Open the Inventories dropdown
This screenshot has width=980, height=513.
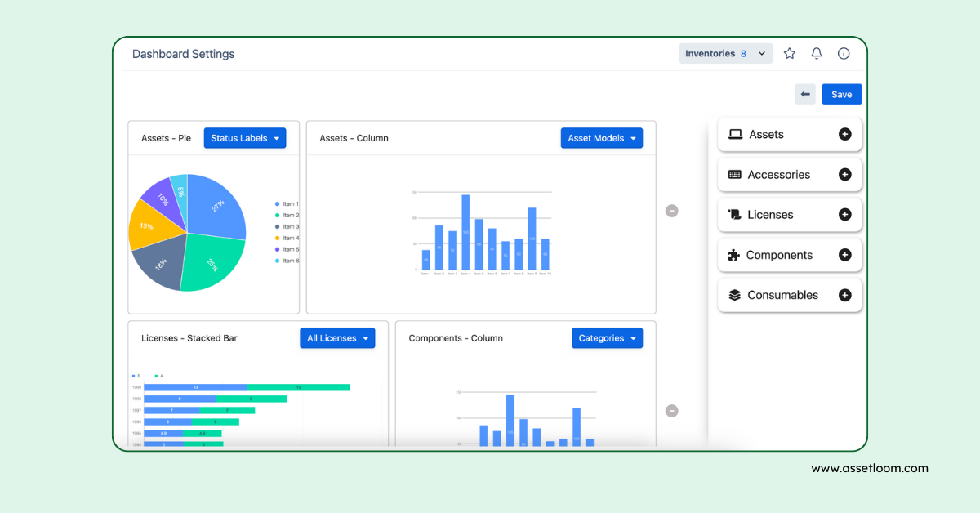pyautogui.click(x=725, y=54)
